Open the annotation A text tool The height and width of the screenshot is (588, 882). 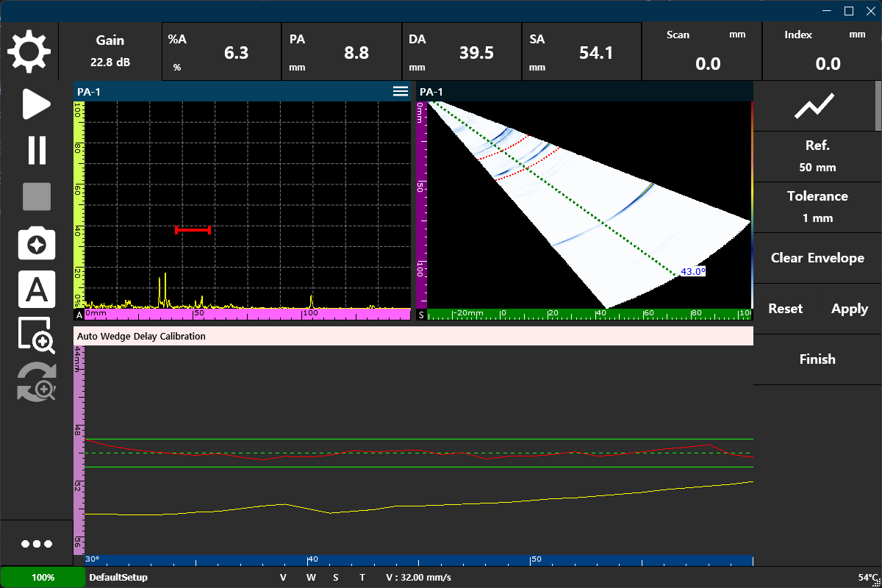(37, 290)
